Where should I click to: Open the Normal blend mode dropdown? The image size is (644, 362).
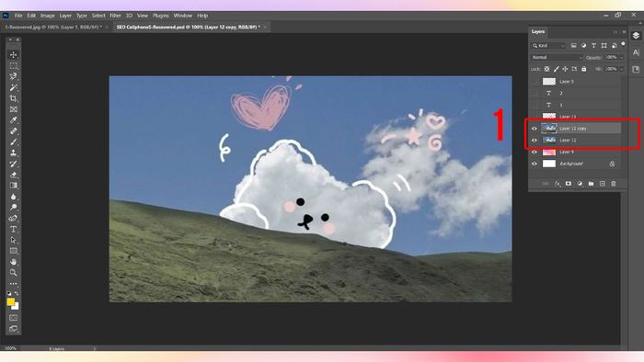(557, 57)
